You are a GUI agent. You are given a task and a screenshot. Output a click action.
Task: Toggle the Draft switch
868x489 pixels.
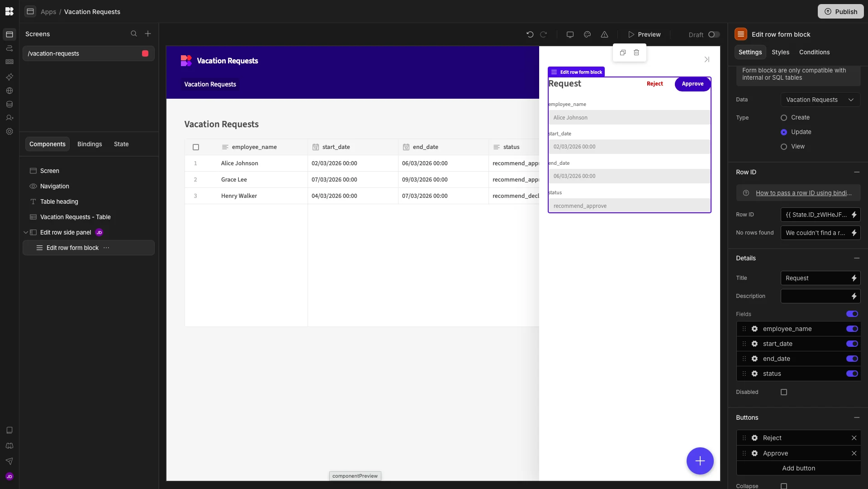pos(714,34)
